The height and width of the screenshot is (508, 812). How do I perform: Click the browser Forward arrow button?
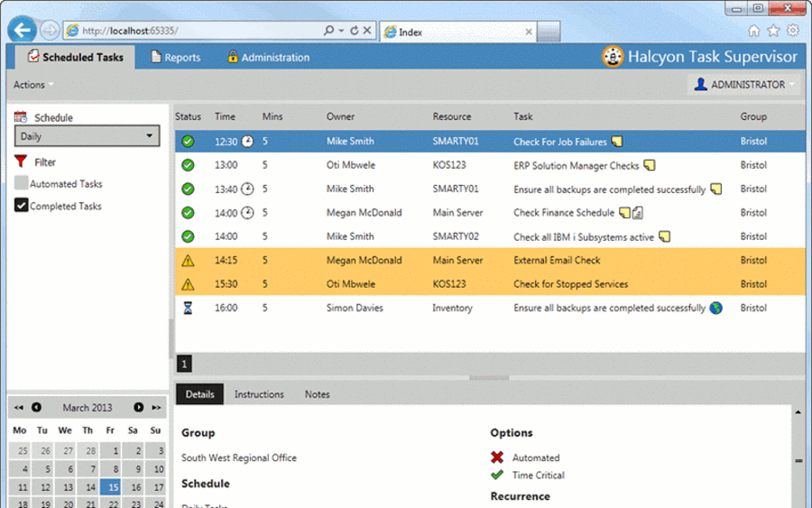pyautogui.click(x=50, y=30)
